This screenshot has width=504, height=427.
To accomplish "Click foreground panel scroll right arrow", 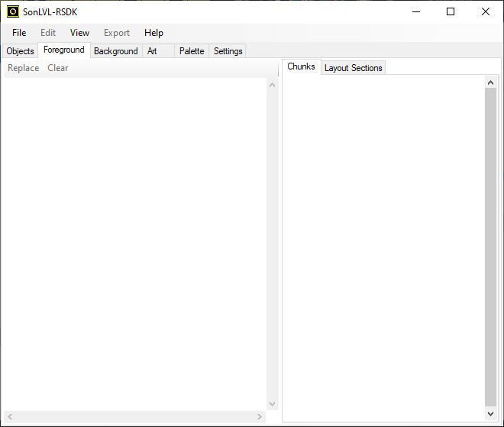I will [x=260, y=417].
